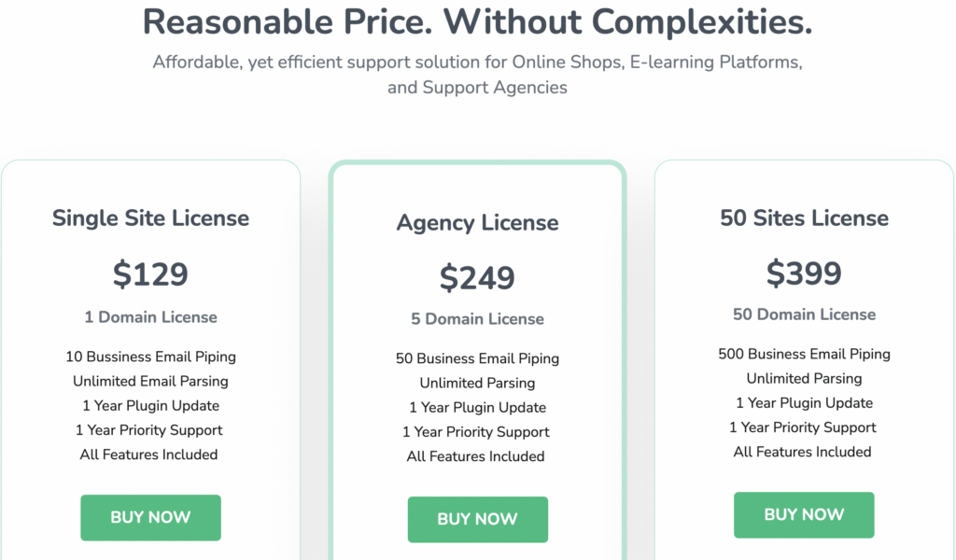
Task: Click the 10 Bussiness Email Piping feature
Action: point(150,357)
